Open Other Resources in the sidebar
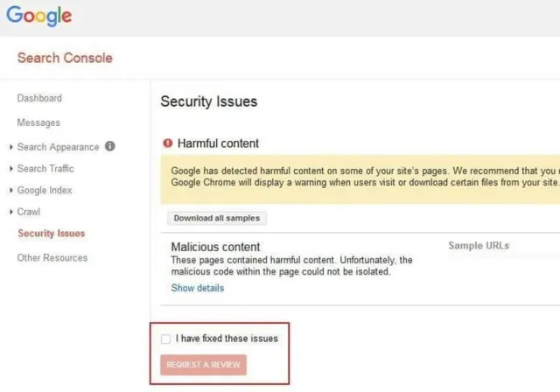560x392 pixels. coord(52,258)
